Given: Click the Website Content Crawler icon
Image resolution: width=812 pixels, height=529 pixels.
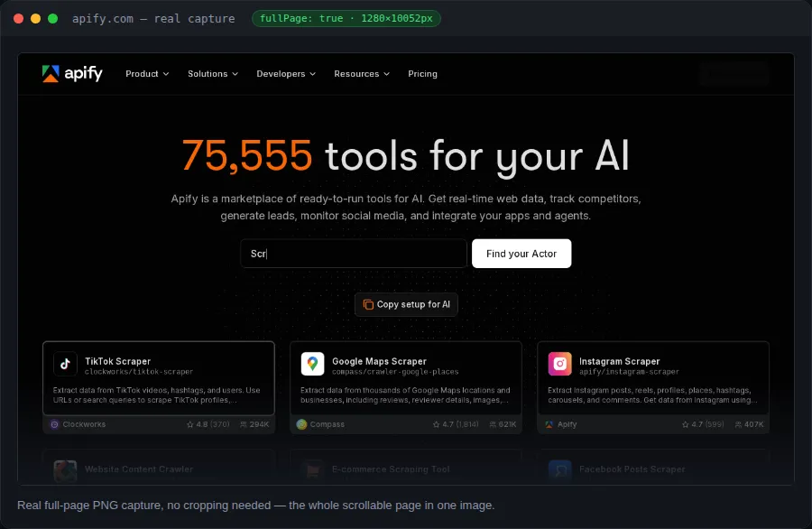Looking at the screenshot, I should pos(65,471).
